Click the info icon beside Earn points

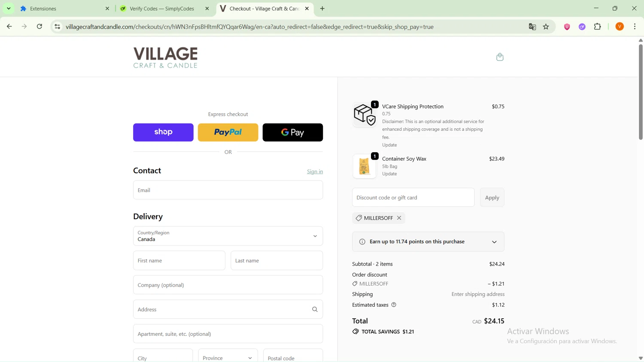[362, 242]
